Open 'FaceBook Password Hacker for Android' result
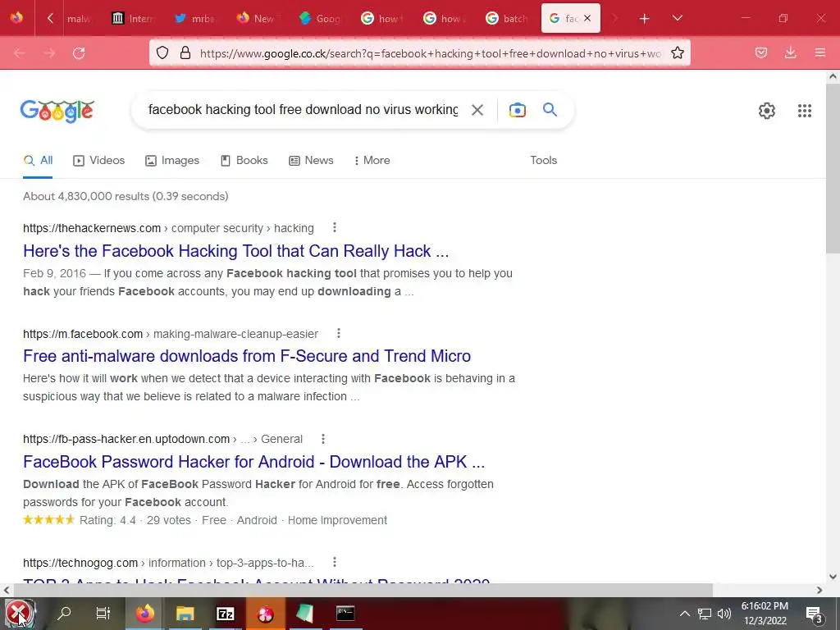The image size is (840, 630). [254, 462]
